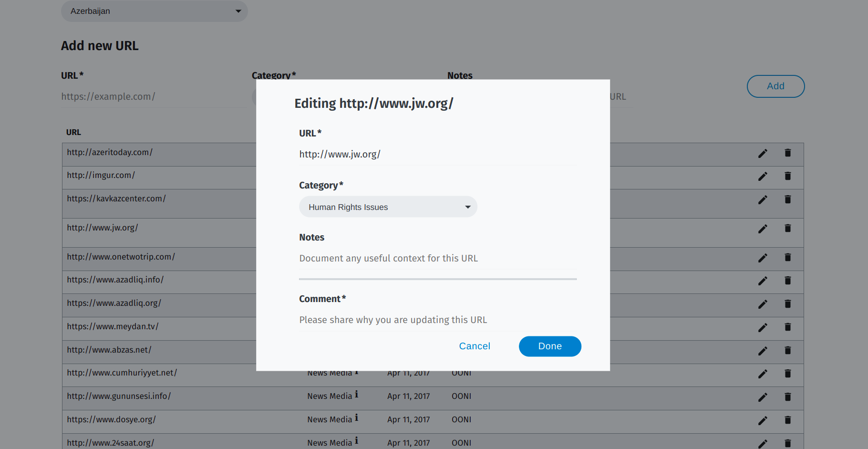Show info icon beside gununsesi.info News Media
Viewport: 868px width, 449px height.
click(356, 395)
